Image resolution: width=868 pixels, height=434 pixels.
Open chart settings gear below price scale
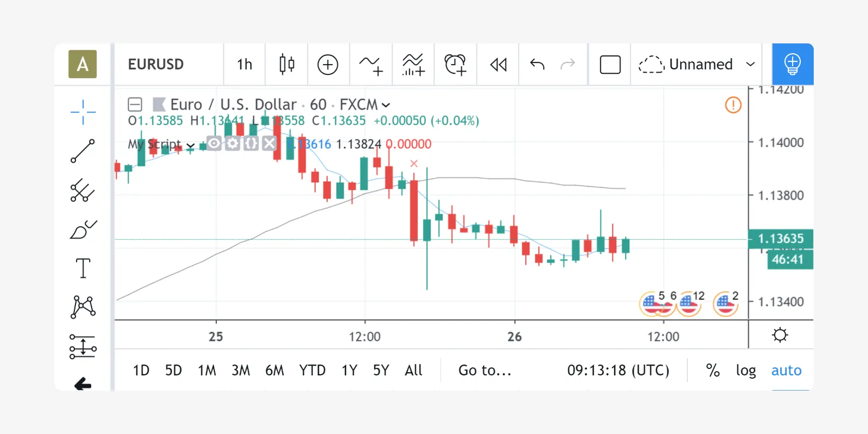coord(780,335)
